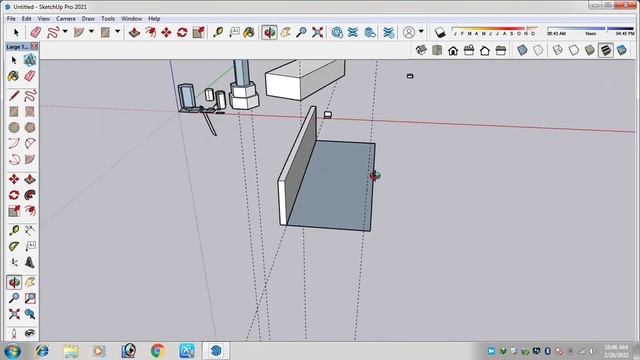The image size is (640, 360).
Task: Activate the Pan hand tool in the top toolbar
Action: tap(285, 32)
